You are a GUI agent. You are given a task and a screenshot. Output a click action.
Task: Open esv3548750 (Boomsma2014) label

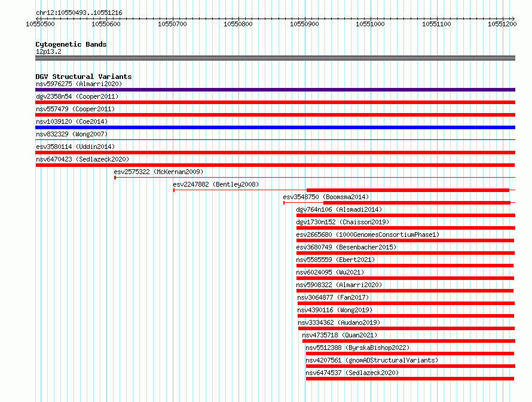(x=326, y=197)
